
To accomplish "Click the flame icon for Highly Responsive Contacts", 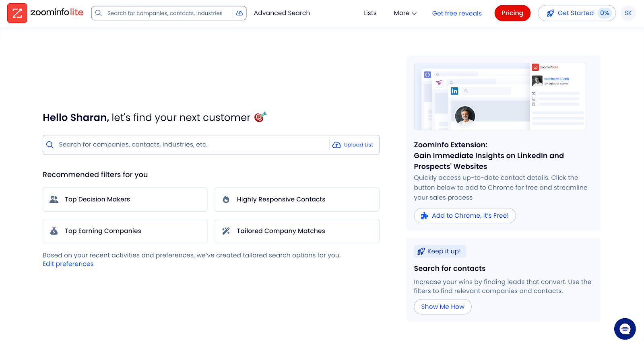I will point(226,199).
